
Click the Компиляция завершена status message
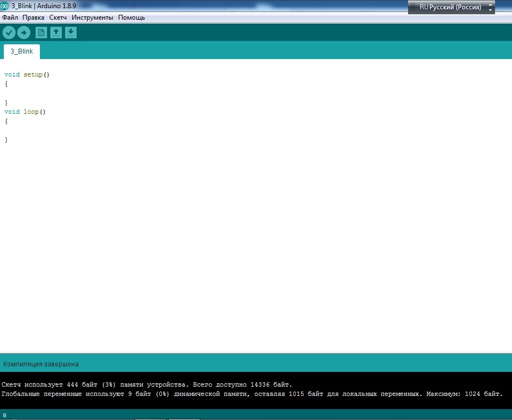(x=41, y=364)
